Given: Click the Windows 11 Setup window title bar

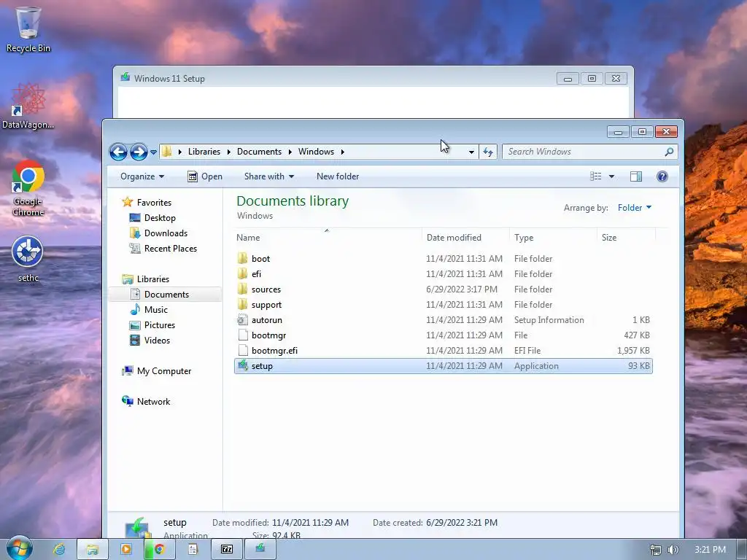Looking at the screenshot, I should pos(337,78).
